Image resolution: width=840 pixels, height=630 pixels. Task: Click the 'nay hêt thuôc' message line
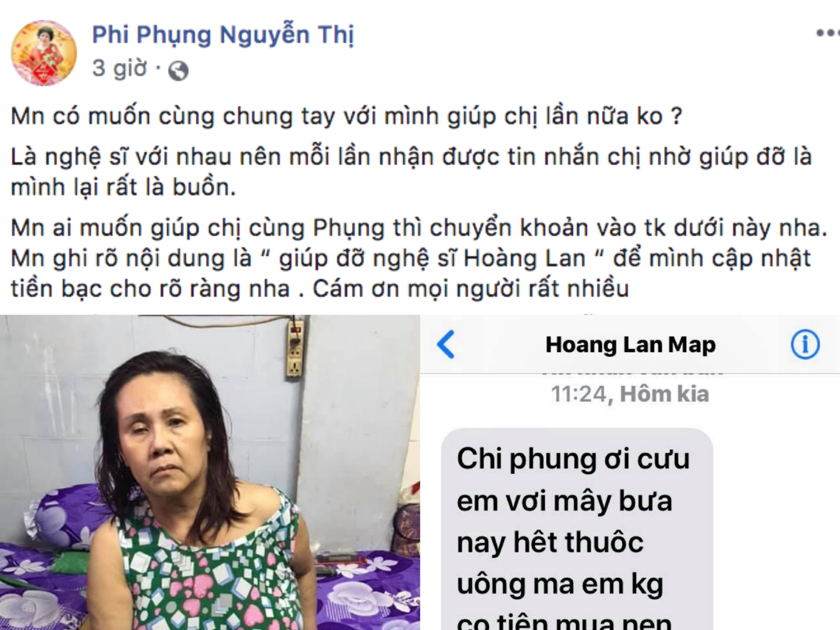(550, 543)
